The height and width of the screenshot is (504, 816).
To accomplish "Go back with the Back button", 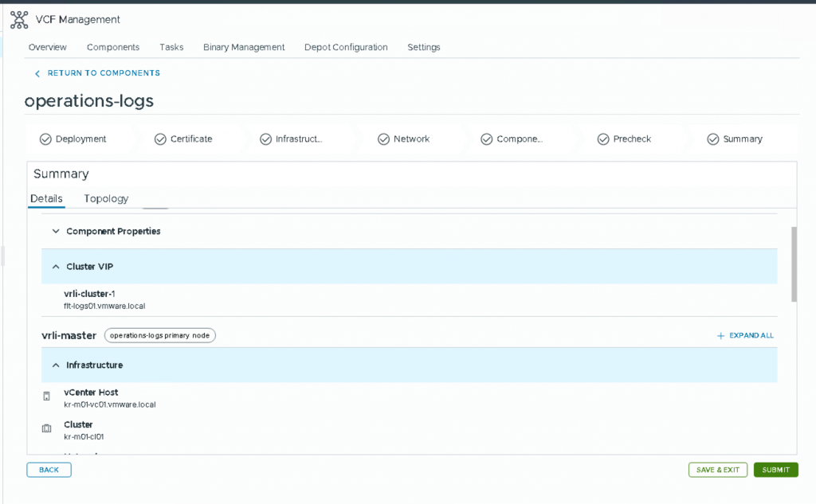I will coord(49,470).
